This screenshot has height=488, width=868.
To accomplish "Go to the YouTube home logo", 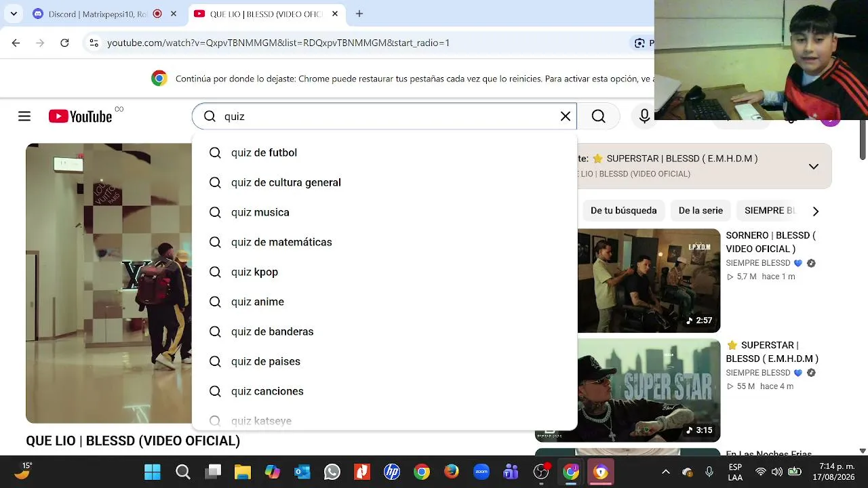I will point(81,117).
